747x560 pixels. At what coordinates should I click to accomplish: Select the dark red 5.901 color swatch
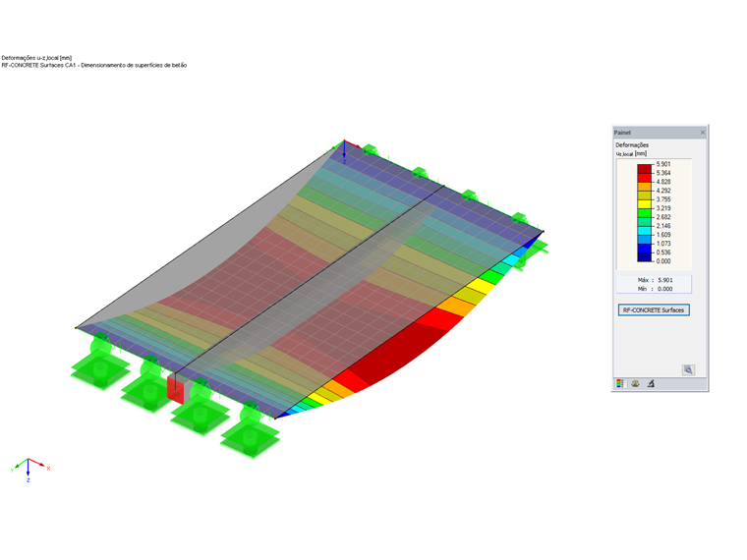point(645,169)
